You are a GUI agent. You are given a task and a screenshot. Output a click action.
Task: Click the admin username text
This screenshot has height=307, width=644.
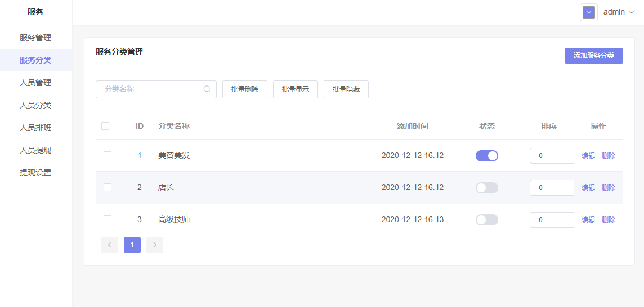click(614, 12)
